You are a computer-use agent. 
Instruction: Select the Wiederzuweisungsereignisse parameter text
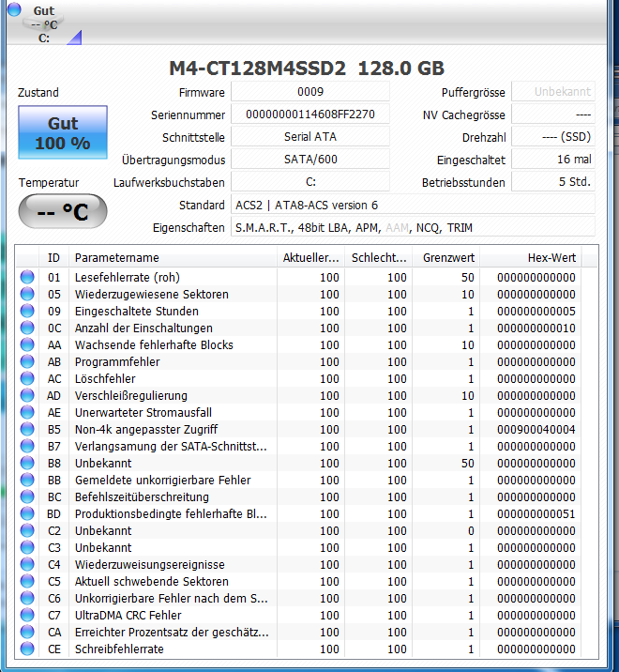click(x=149, y=564)
